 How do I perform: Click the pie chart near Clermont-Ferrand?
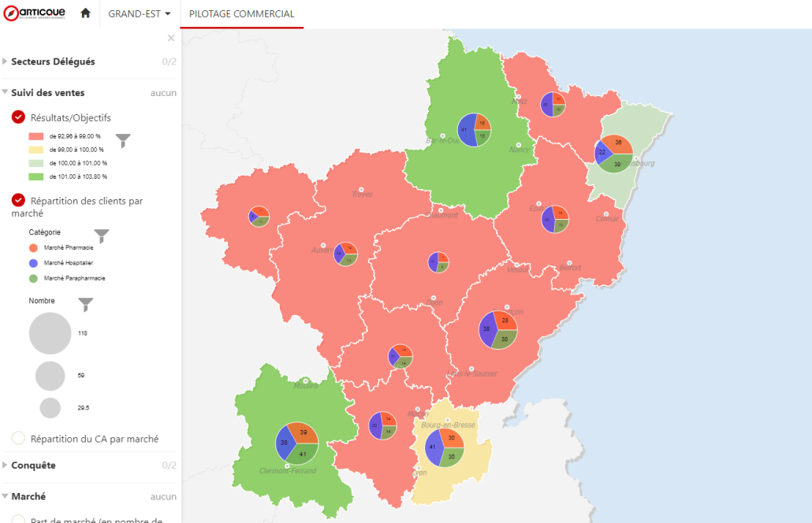[x=296, y=443]
